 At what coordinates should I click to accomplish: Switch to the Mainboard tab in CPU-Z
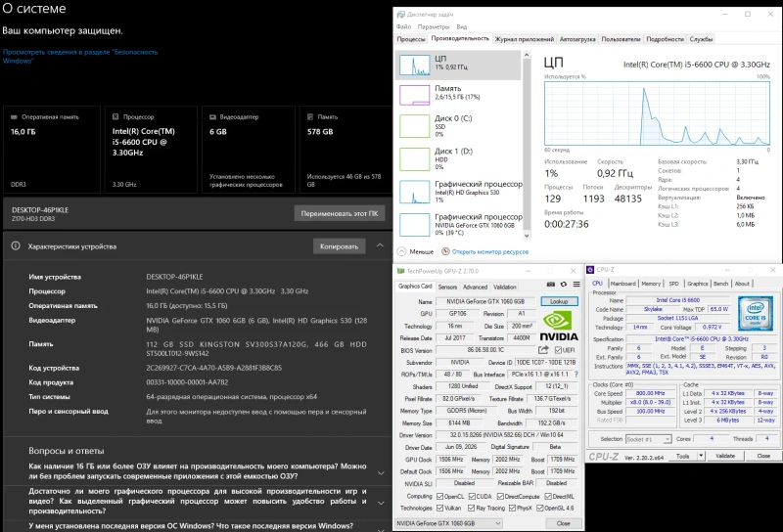[x=623, y=284]
